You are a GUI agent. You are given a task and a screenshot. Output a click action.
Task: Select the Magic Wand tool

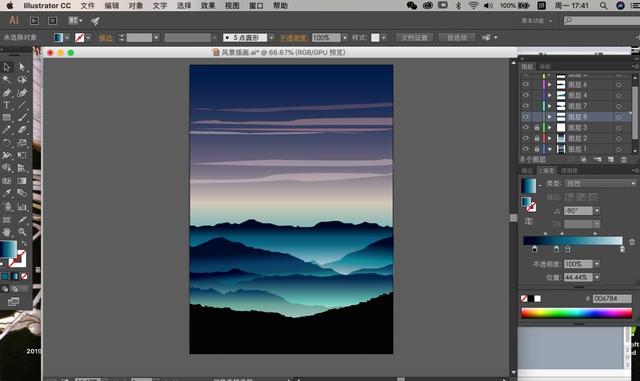pyautogui.click(x=7, y=80)
